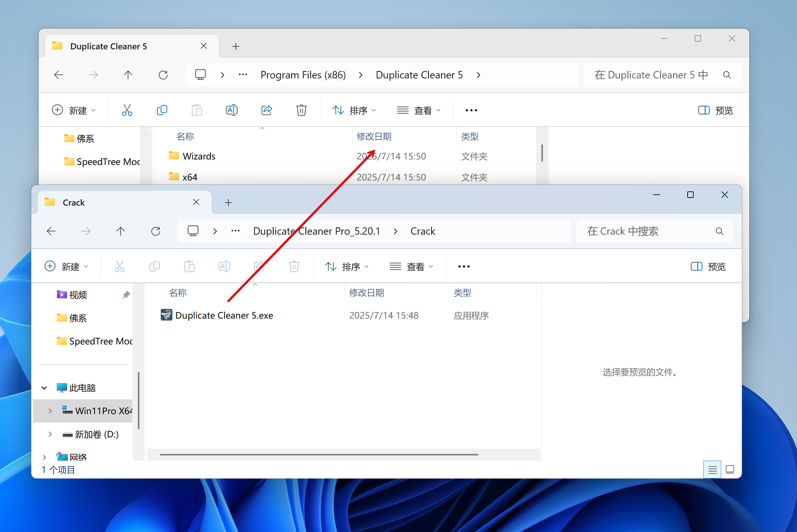The height and width of the screenshot is (532, 797).
Task: Open the Sort dropdown in Crack window
Action: tap(347, 267)
